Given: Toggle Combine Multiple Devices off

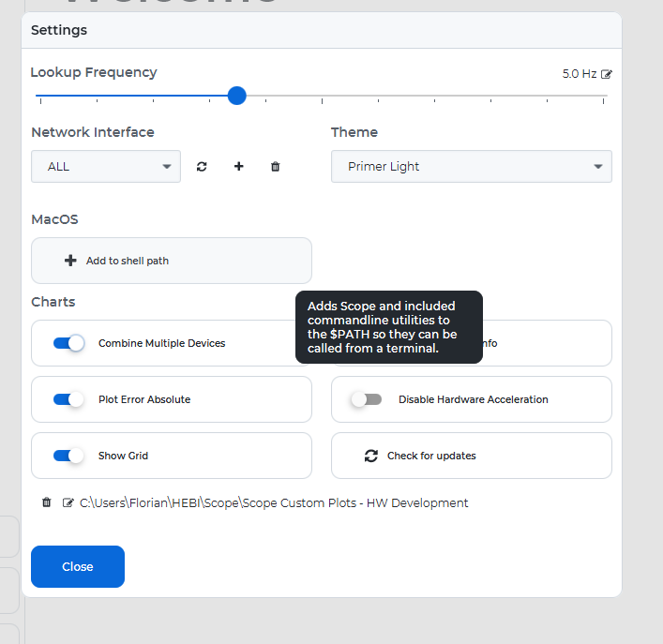Looking at the screenshot, I should (x=69, y=343).
